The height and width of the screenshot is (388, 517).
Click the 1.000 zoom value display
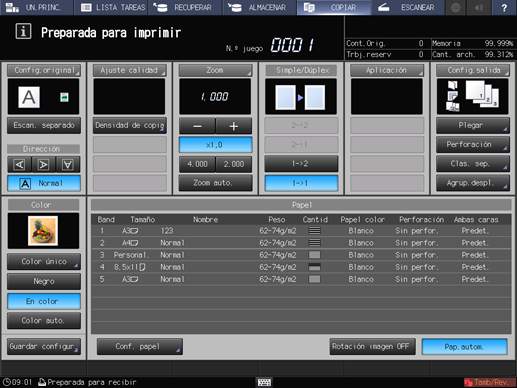(x=215, y=97)
